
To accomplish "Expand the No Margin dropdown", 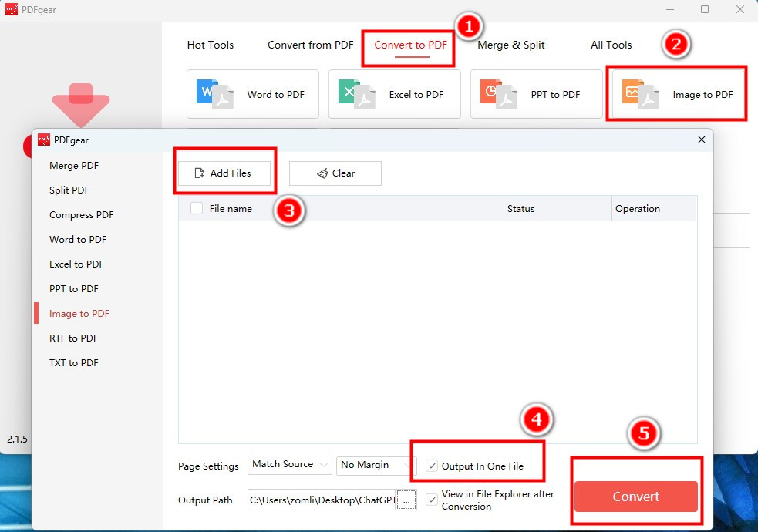I will (x=373, y=465).
